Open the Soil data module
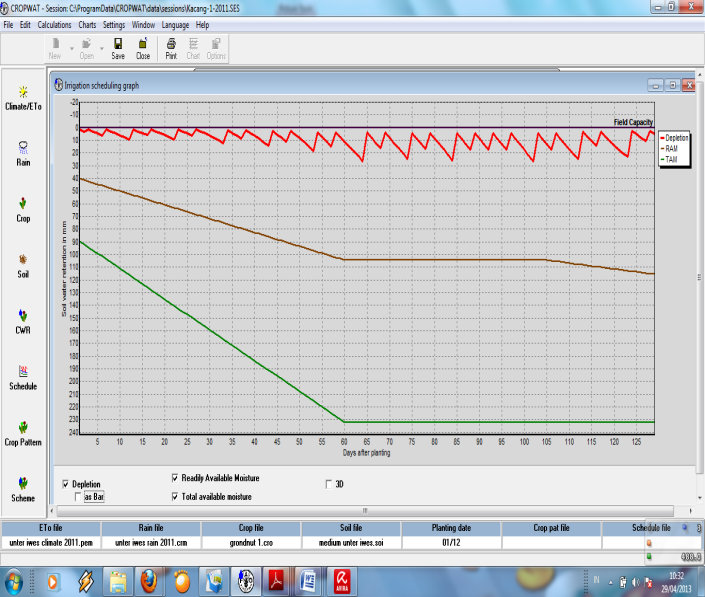The image size is (705, 597). point(22,263)
